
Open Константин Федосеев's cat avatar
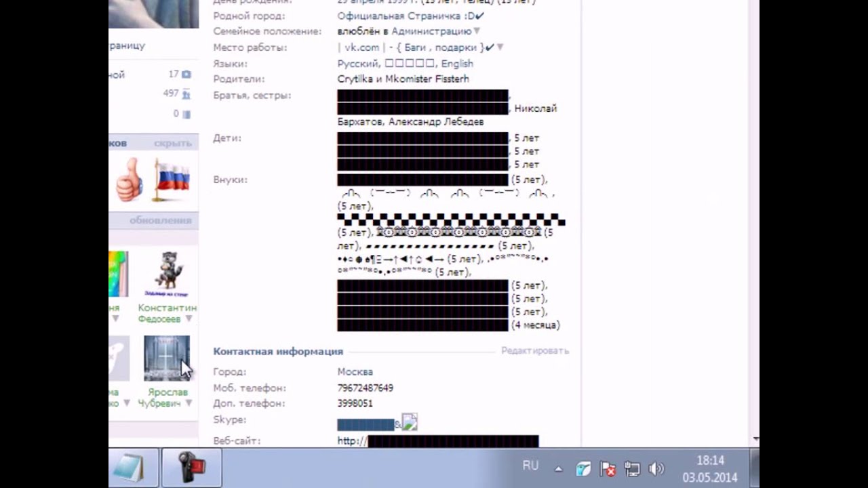167,274
